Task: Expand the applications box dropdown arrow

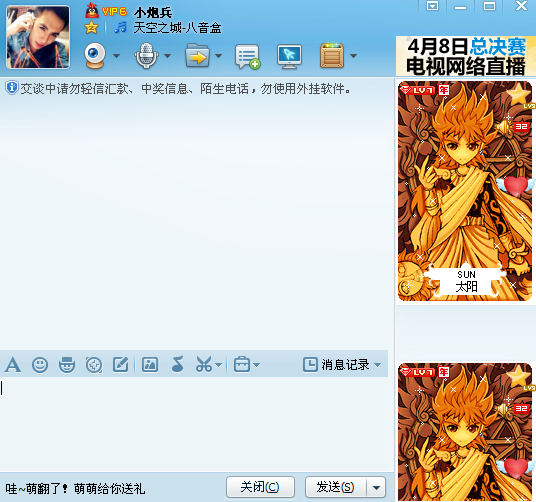Action: pos(353,56)
